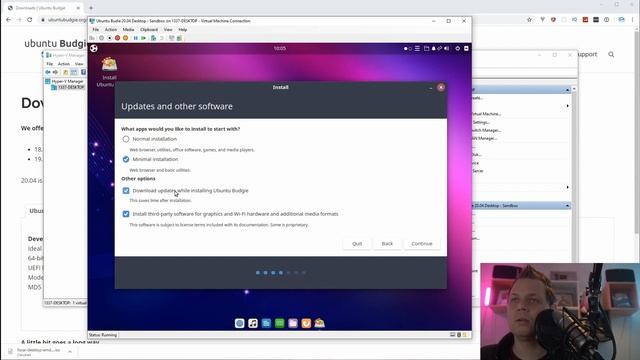Open the power icon in Budgie panel
The height and width of the screenshot is (360, 640).
pos(458,48)
